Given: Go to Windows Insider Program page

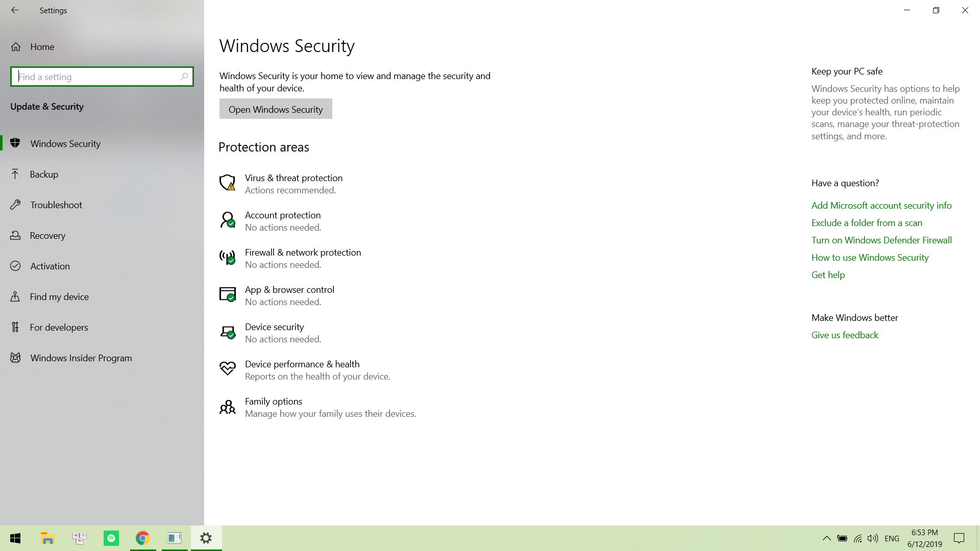Looking at the screenshot, I should [81, 358].
